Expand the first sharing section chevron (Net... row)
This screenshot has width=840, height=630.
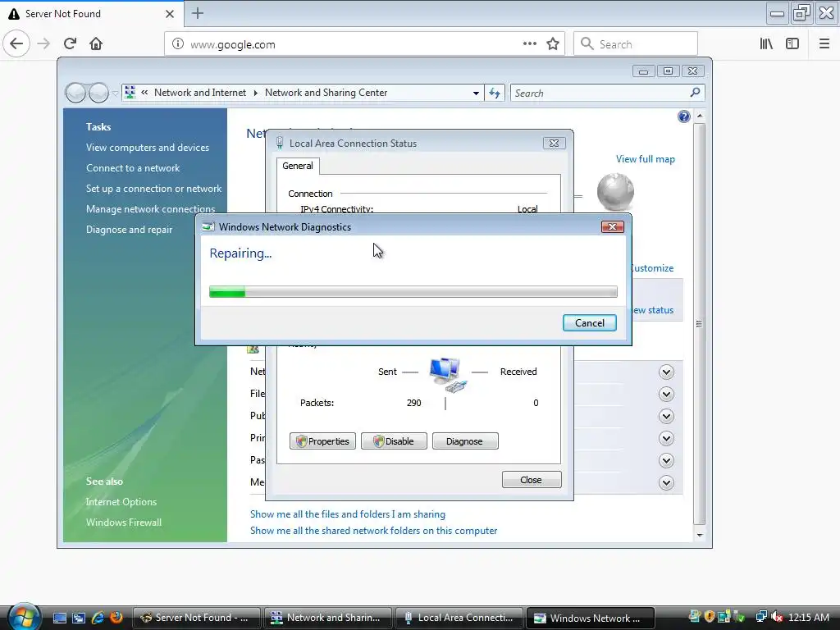(666, 372)
